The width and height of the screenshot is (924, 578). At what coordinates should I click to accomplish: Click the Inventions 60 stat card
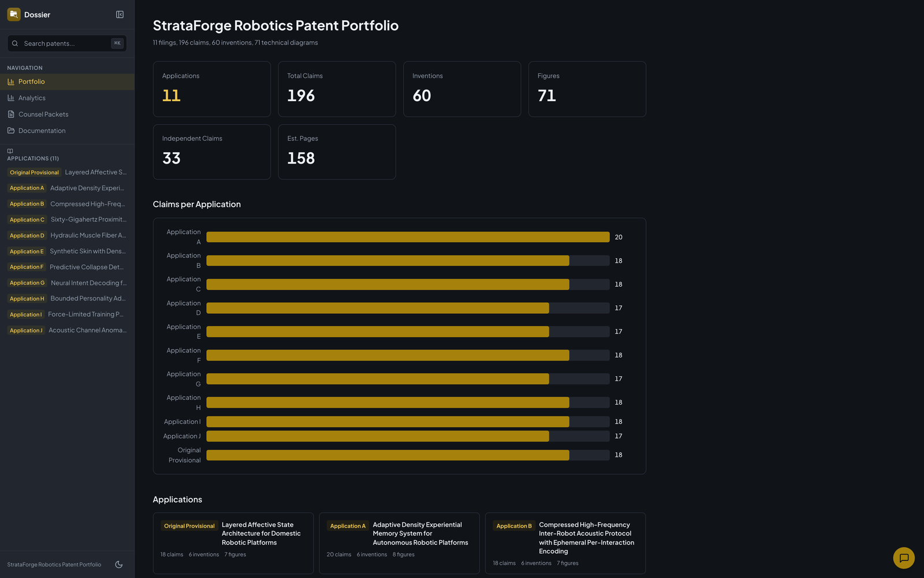(462, 89)
